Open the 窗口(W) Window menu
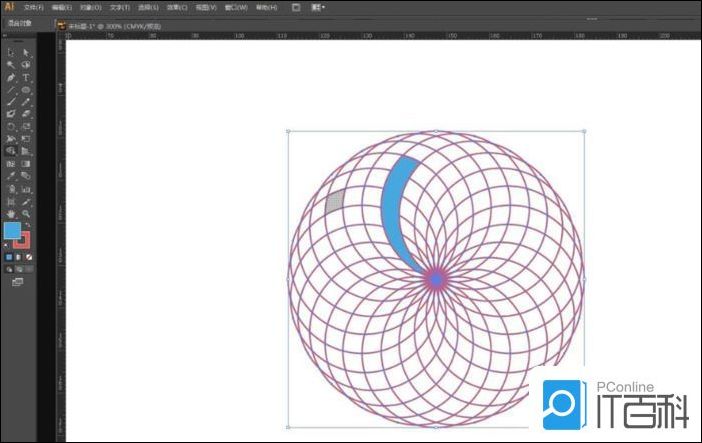702x443 pixels. pos(237,7)
